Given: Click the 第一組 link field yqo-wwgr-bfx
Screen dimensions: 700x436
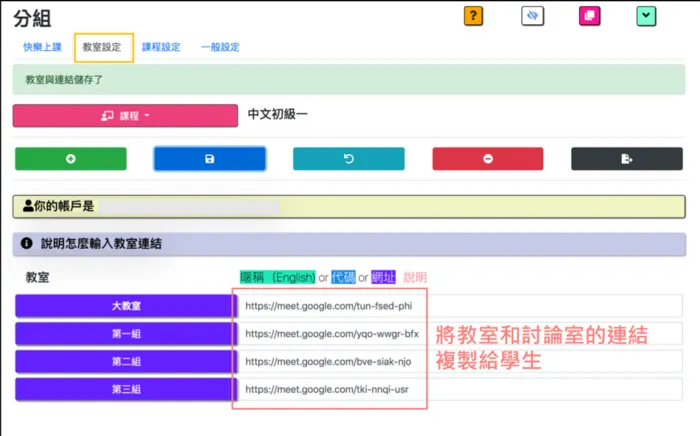Looking at the screenshot, I should point(460,334).
